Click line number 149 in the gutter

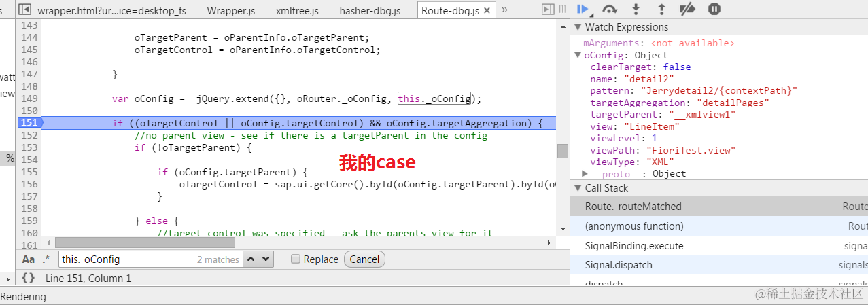29,98
